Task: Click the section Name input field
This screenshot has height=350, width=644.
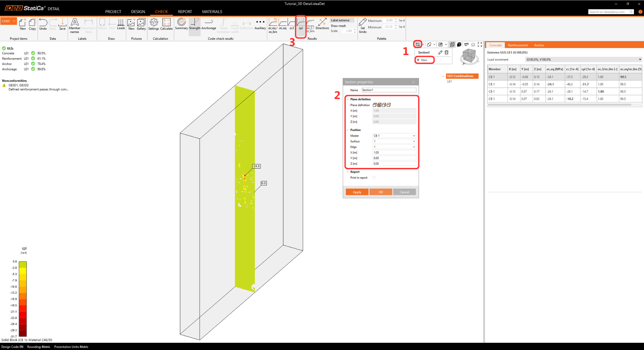Action: click(x=389, y=90)
